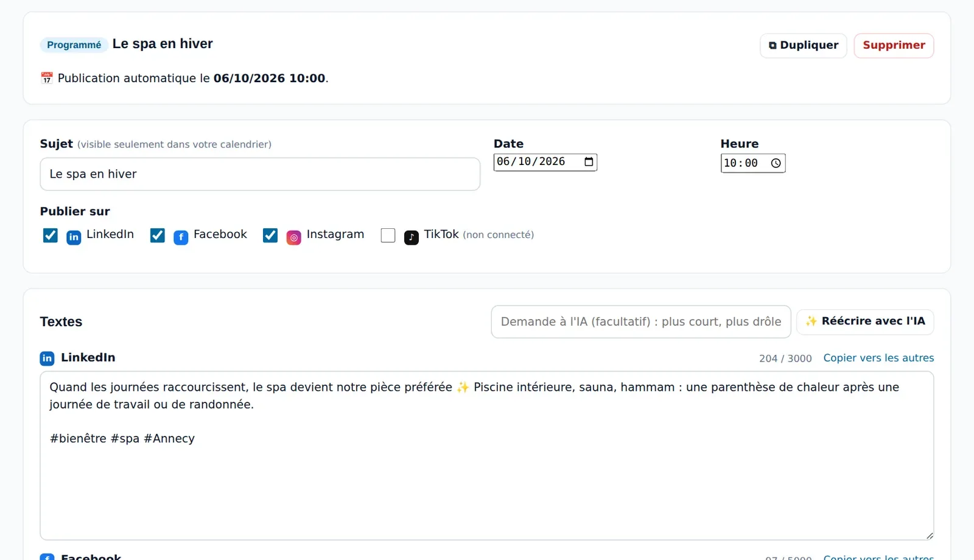The height and width of the screenshot is (560, 974).
Task: Click the TikTok logo under Publier sur
Action: click(x=412, y=237)
